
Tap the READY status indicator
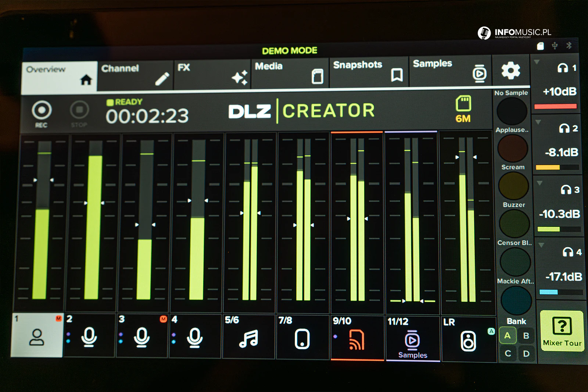(124, 102)
